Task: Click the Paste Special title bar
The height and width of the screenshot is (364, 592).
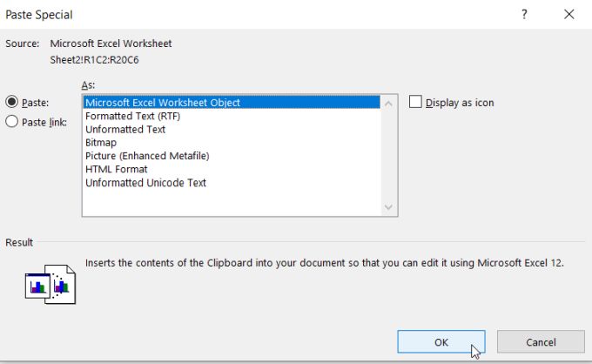Action: pos(218,15)
